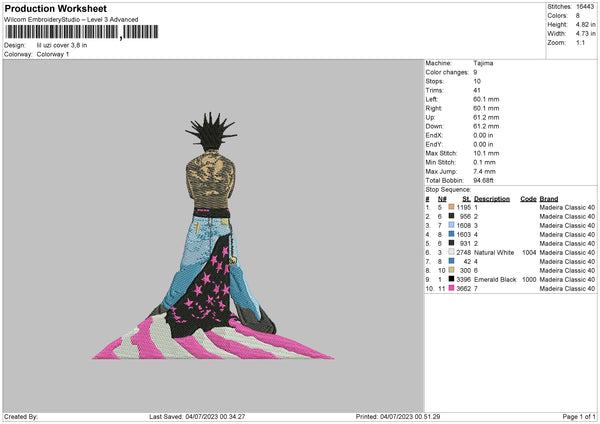The image size is (600, 424).
Task: Click the 'St.' column header
Action: pyautogui.click(x=466, y=199)
